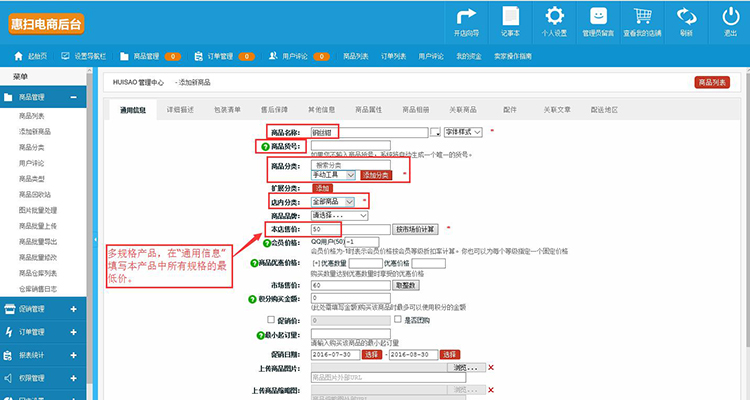Click green help icon beside 积分购买金额
750x400 pixels.
click(253, 299)
